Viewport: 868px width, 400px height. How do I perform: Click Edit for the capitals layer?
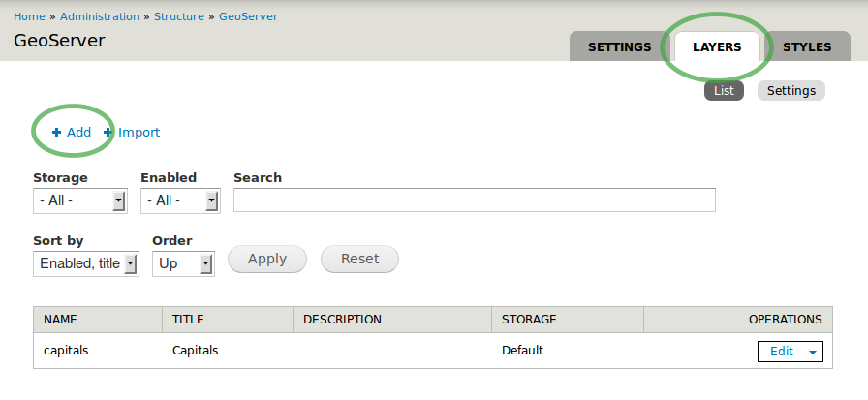point(781,352)
